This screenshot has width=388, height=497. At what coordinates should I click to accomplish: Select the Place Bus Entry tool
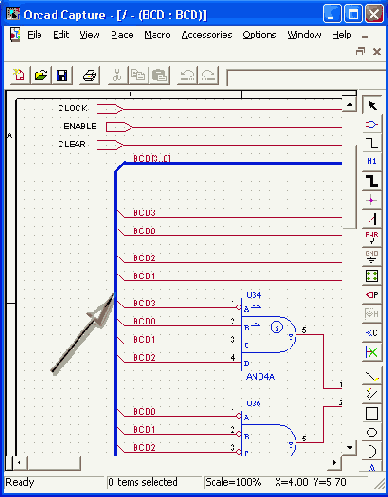[x=372, y=219]
